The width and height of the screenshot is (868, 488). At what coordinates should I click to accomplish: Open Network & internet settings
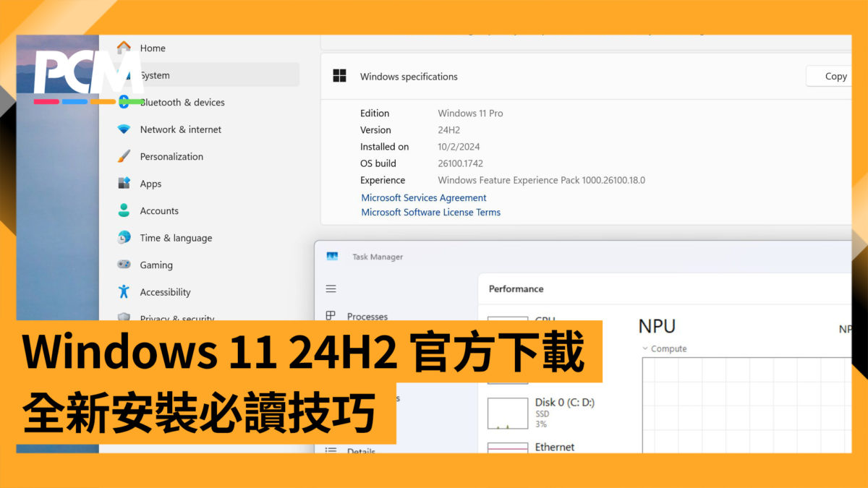[x=180, y=129]
